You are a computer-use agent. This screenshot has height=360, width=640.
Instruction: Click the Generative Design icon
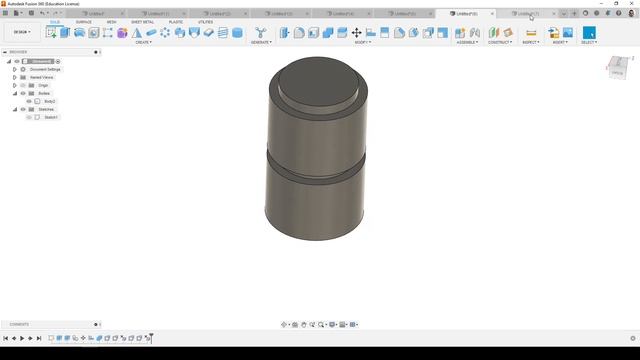click(x=260, y=33)
